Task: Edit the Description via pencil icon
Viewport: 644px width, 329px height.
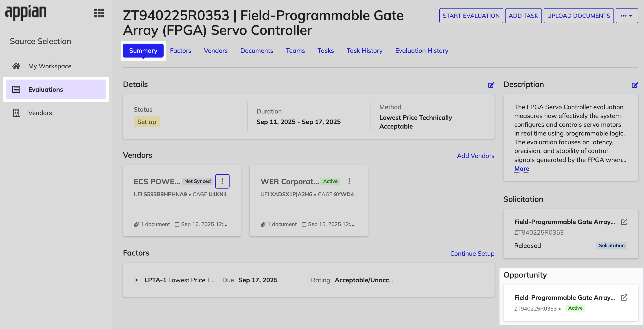Action: coord(635,85)
